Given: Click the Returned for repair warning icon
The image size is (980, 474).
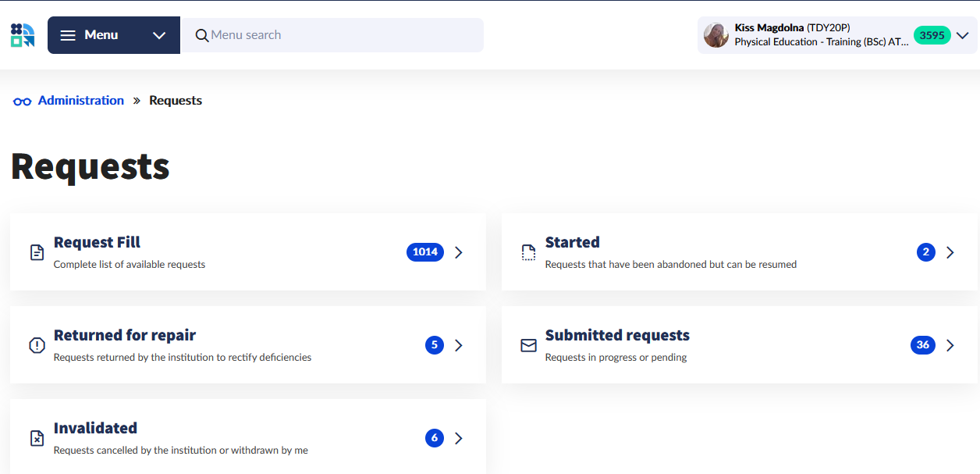Looking at the screenshot, I should (37, 345).
